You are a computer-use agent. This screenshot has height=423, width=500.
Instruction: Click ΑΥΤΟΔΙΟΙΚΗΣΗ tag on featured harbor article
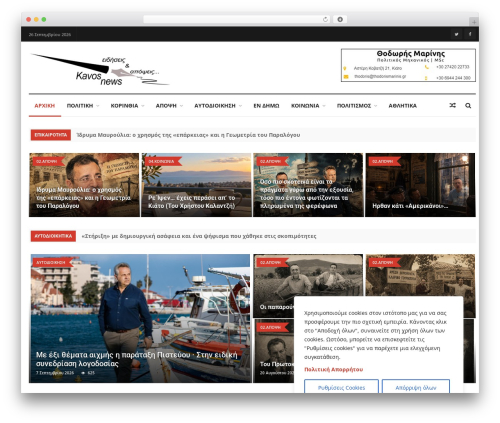[x=51, y=263]
